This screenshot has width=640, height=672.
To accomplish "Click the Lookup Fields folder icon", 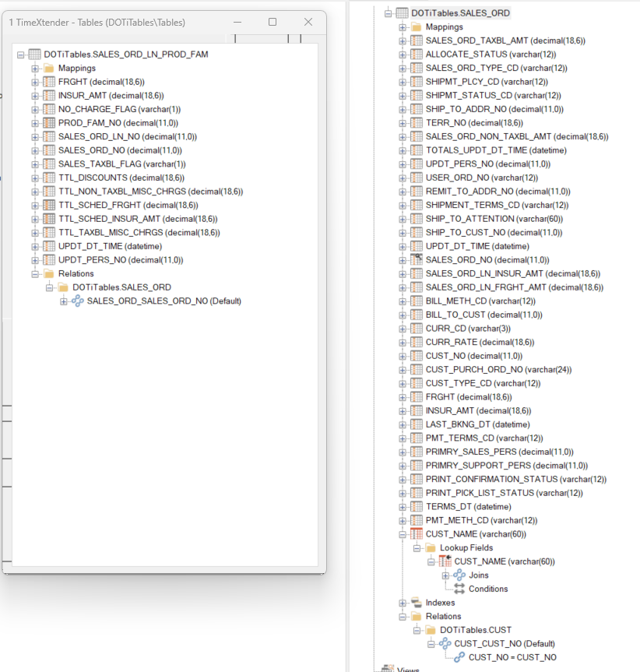I will coord(431,547).
